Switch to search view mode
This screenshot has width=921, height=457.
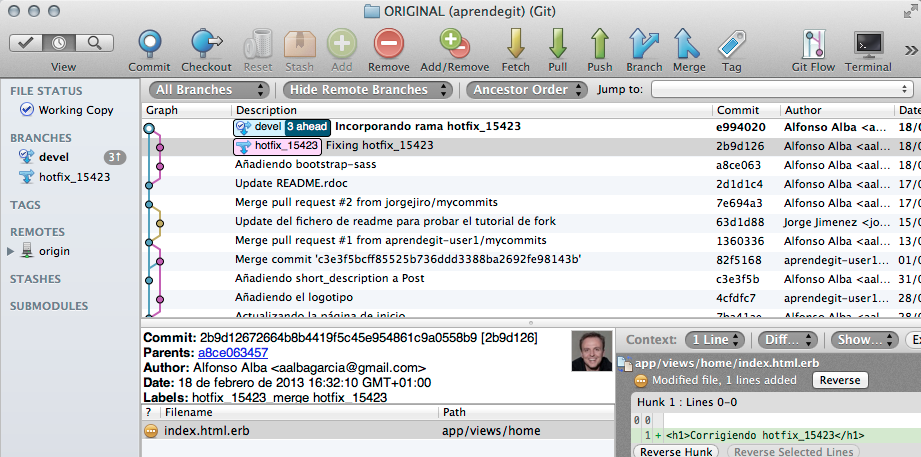tap(95, 43)
